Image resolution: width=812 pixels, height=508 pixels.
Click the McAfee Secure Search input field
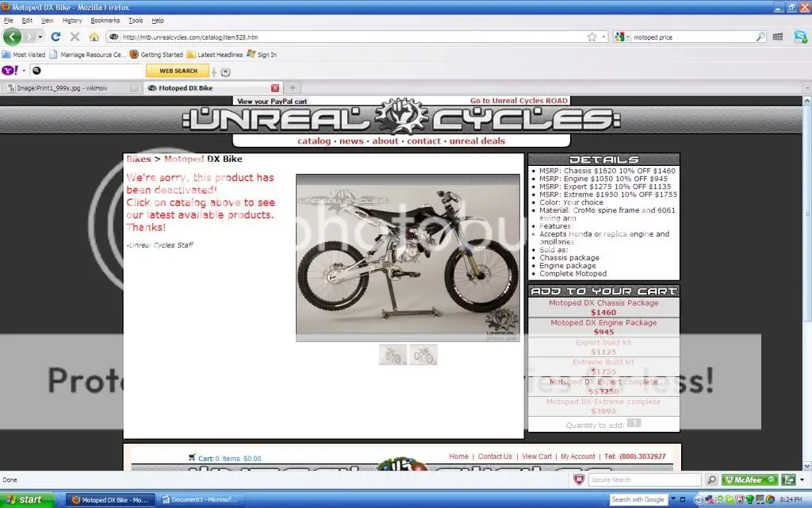pyautogui.click(x=644, y=480)
